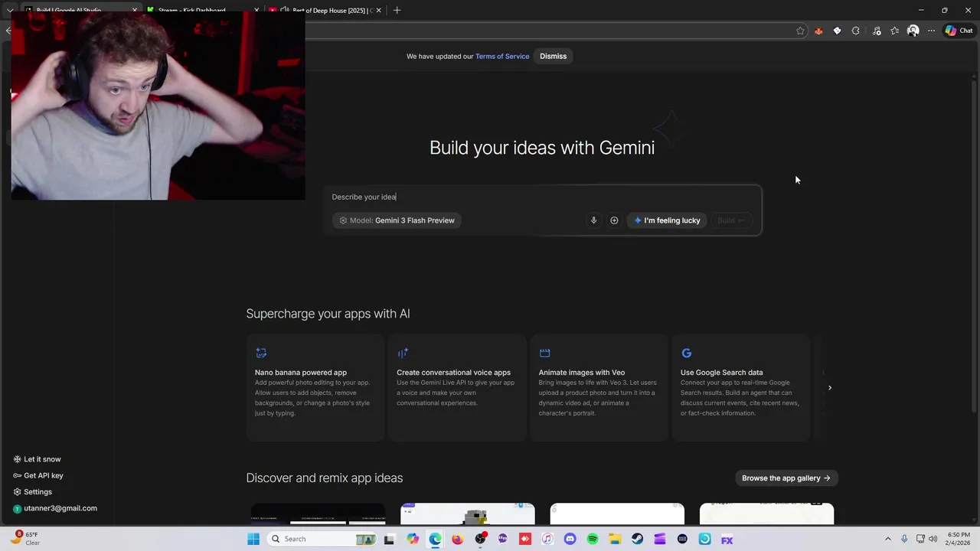The width and height of the screenshot is (980, 551).
Task: Open the Favorites list icon
Action: tap(894, 31)
